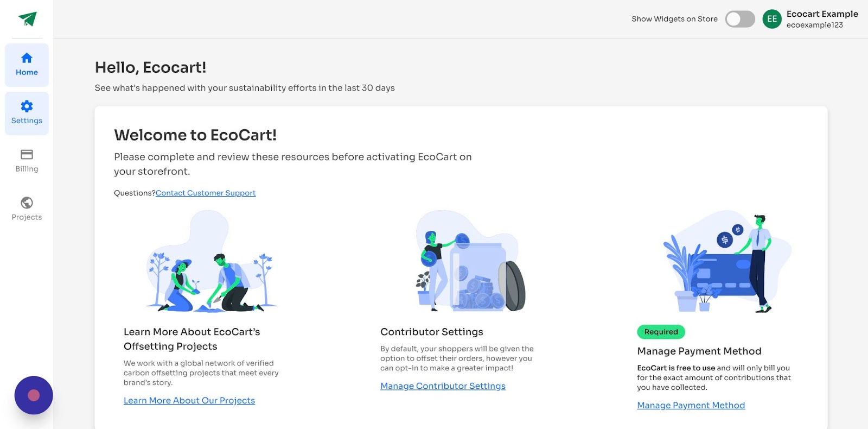Screen dimensions: 868x429
Task: Click the green EE account avatar
Action: 771,19
